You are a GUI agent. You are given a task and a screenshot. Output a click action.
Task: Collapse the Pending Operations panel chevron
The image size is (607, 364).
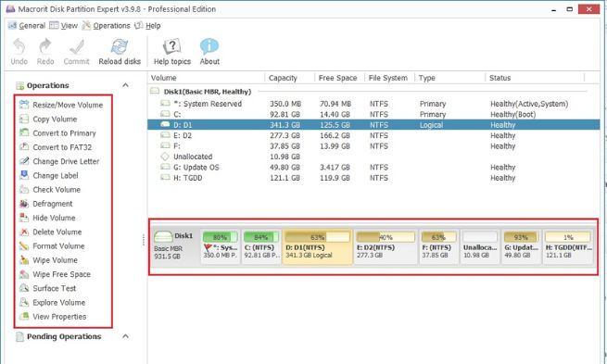[125, 336]
